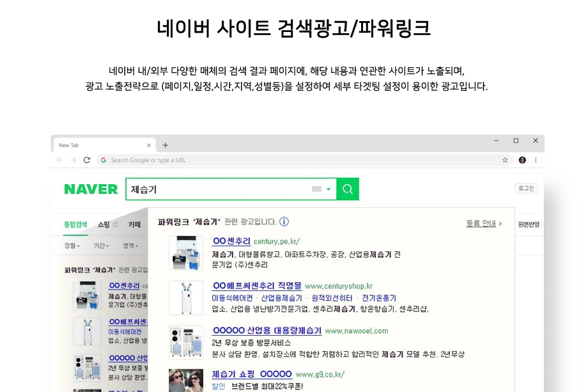
Task: Open OO센추리 link in background results list
Action: click(125, 285)
